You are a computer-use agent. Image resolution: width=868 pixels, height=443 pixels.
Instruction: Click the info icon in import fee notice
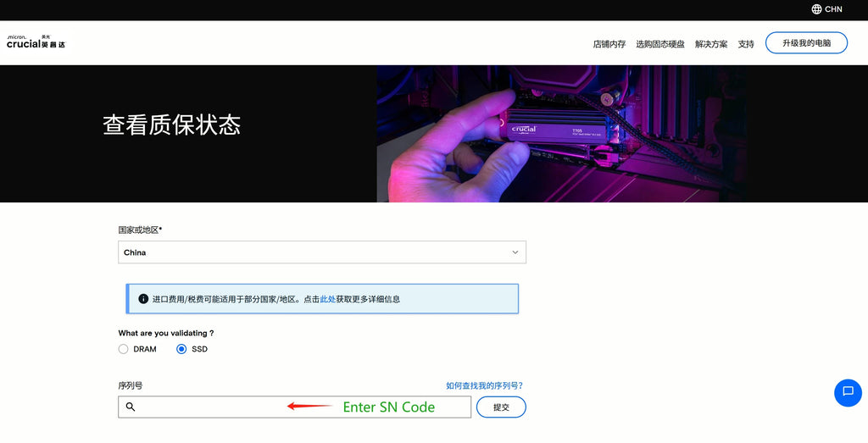(143, 299)
